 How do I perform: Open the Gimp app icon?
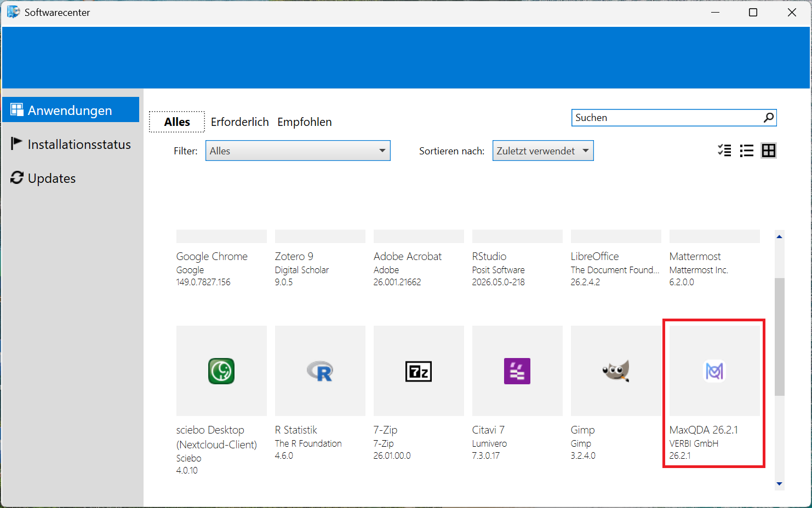point(616,371)
